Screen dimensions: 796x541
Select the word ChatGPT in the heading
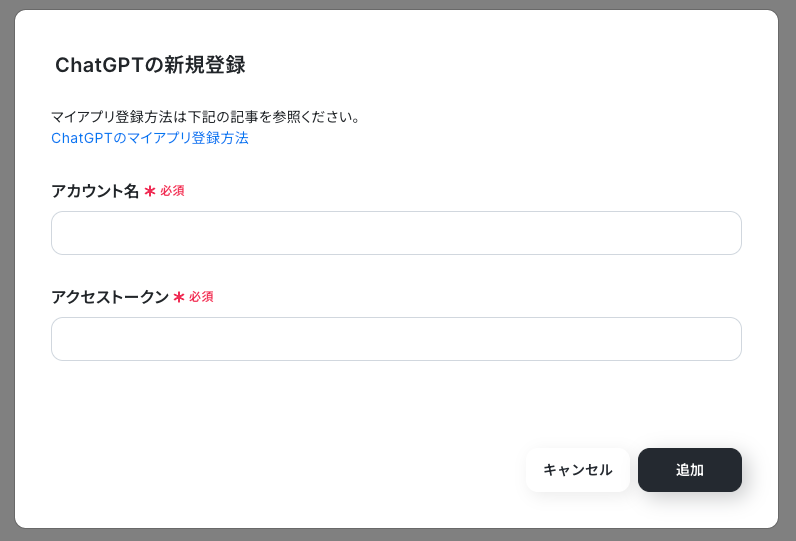tap(100, 65)
